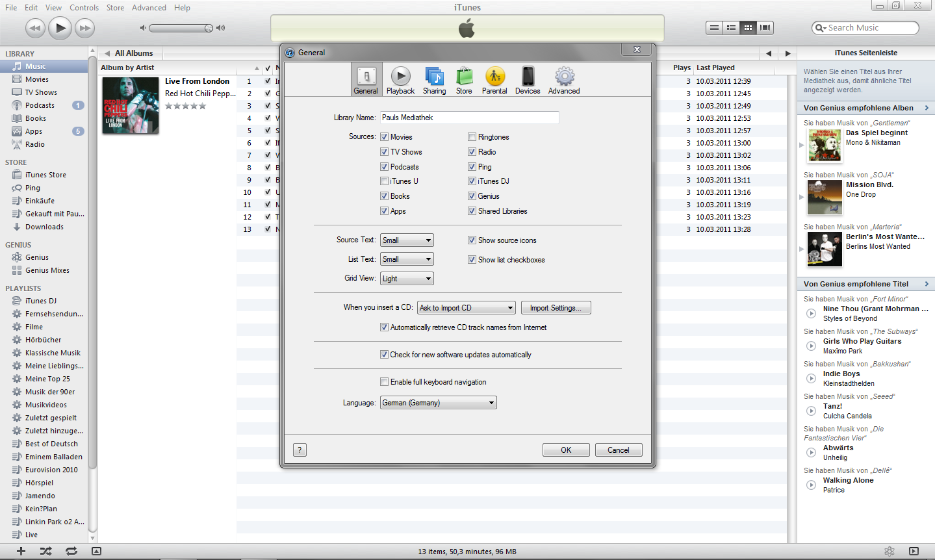Switch to the grid view
935x560 pixels.
[x=748, y=28]
